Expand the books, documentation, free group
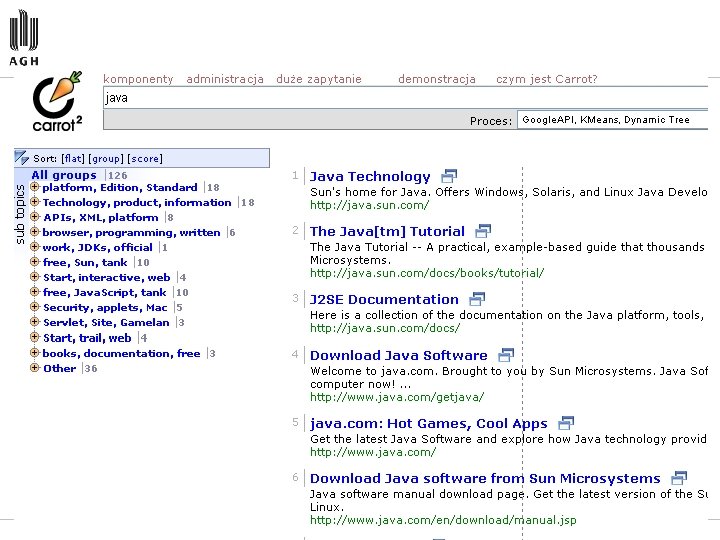This screenshot has width=720, height=540. 35,353
